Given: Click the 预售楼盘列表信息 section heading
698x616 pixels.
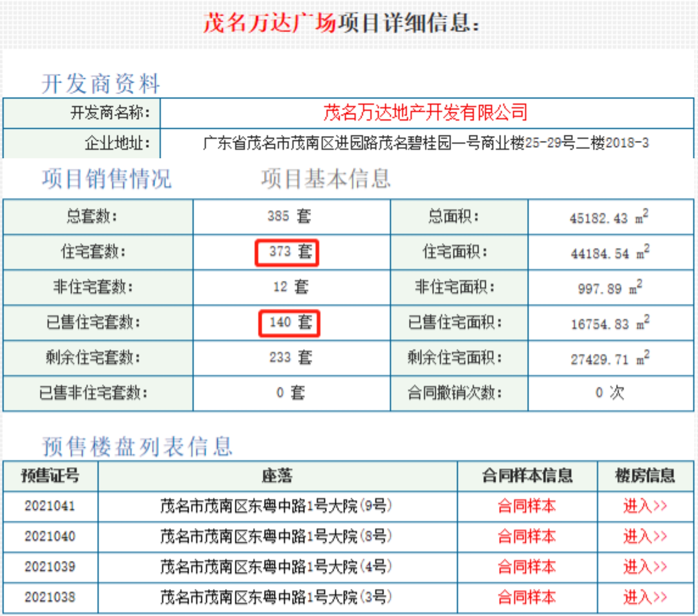Looking at the screenshot, I should 137,446.
